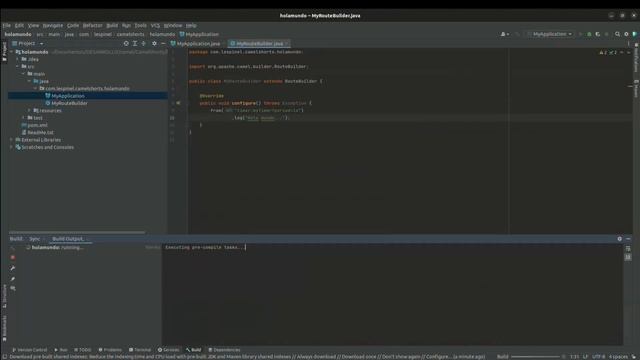The width and height of the screenshot is (640, 360).
Task: Open the TODO tool window
Action: (x=83, y=350)
